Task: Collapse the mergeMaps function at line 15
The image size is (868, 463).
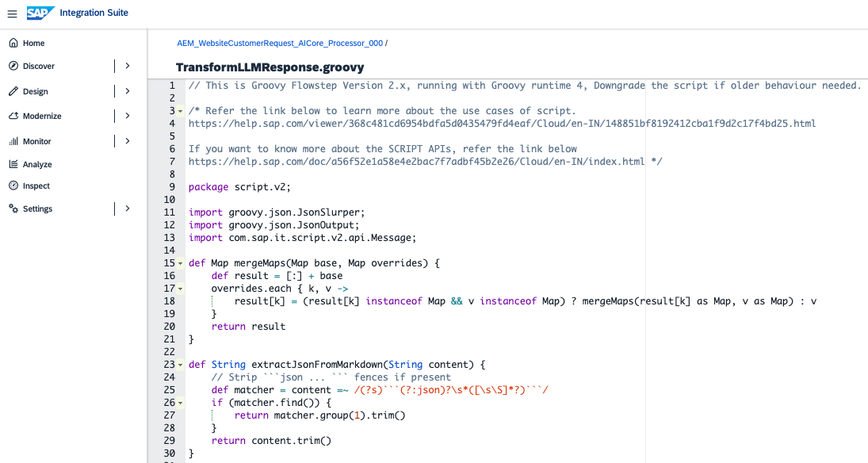Action: click(x=181, y=264)
